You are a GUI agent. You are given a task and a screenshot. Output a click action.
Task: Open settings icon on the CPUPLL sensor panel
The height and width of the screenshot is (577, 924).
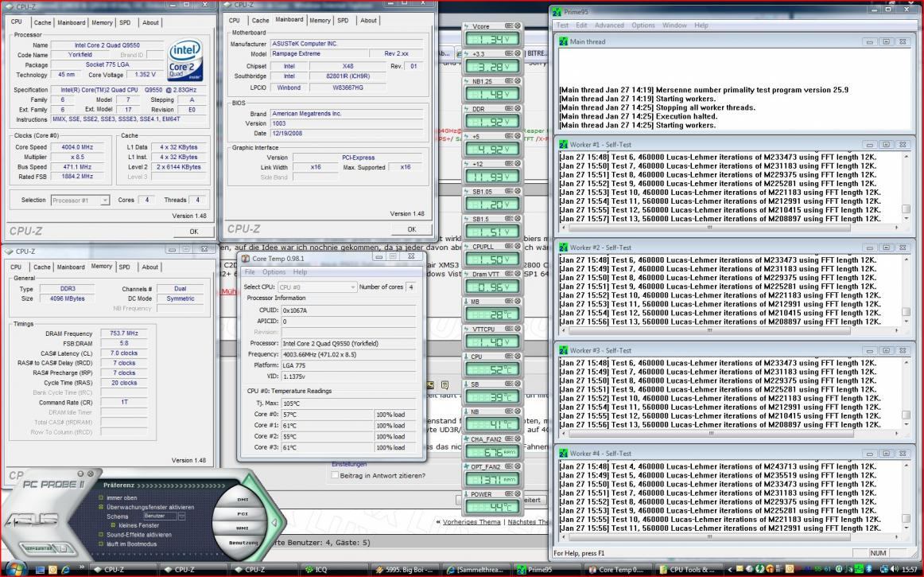point(509,246)
